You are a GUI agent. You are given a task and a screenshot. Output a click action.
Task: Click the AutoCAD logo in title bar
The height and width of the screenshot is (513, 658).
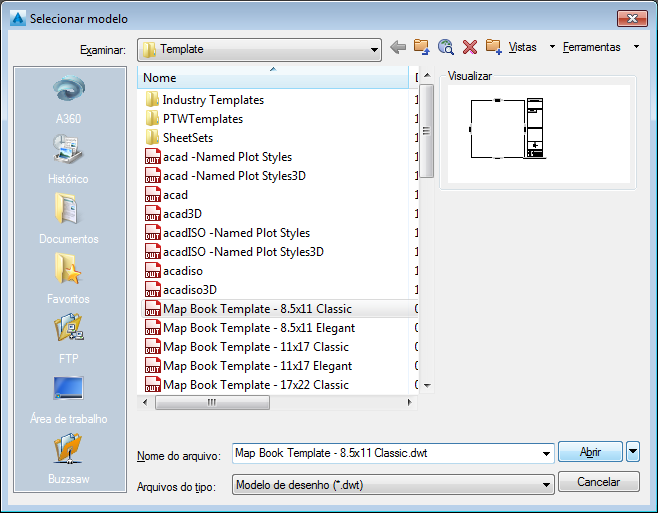click(18, 18)
